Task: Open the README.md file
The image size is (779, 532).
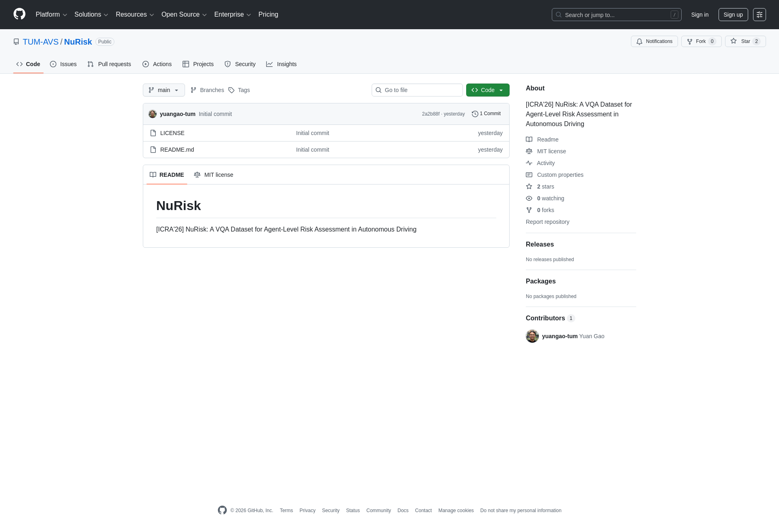Action: point(177,150)
